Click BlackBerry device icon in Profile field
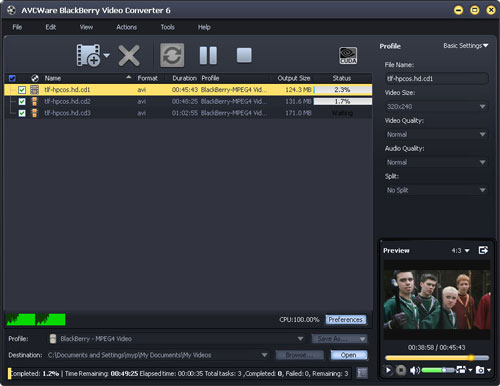This screenshot has width=500, height=386. [53, 339]
